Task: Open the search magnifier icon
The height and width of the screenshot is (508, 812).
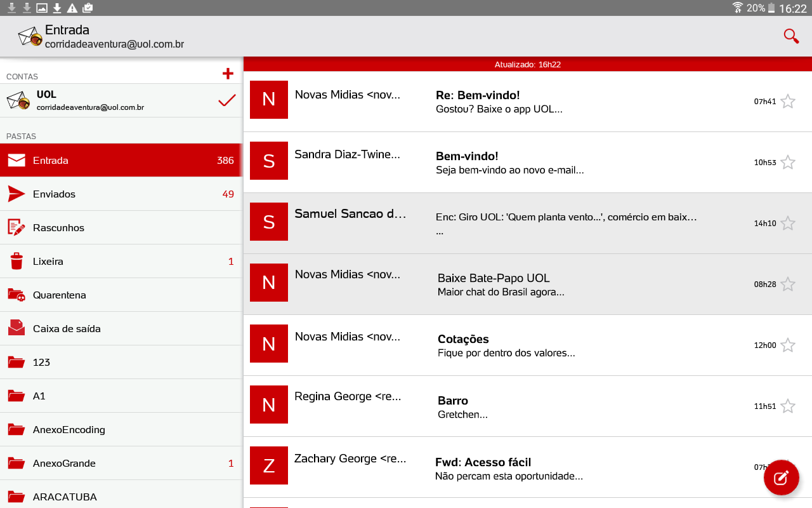Action: tap(791, 36)
